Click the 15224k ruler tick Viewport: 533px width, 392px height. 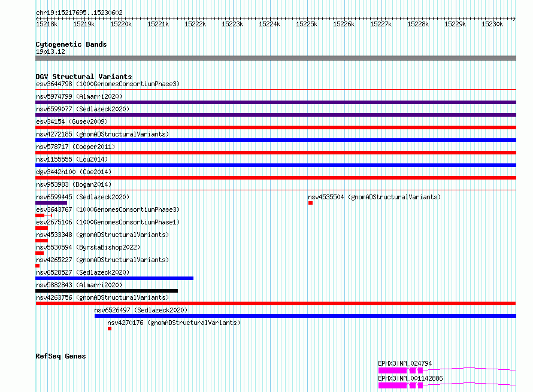click(269, 24)
